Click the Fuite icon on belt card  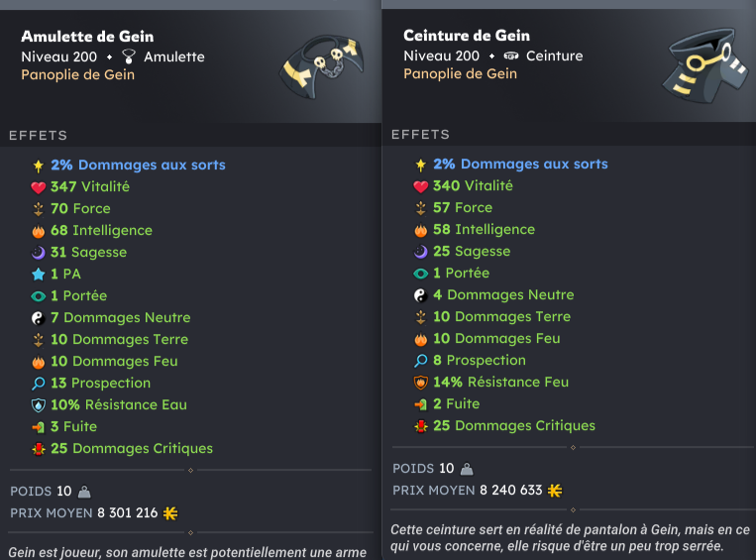421,403
